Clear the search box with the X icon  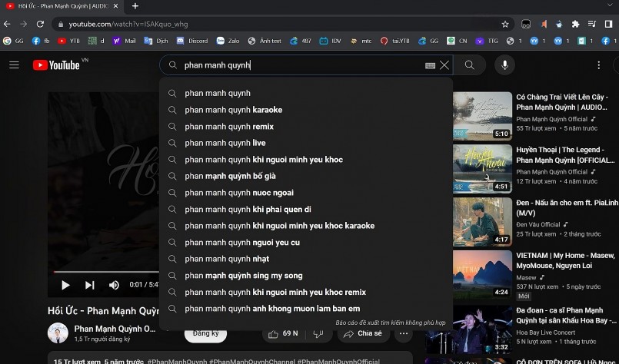coord(444,65)
